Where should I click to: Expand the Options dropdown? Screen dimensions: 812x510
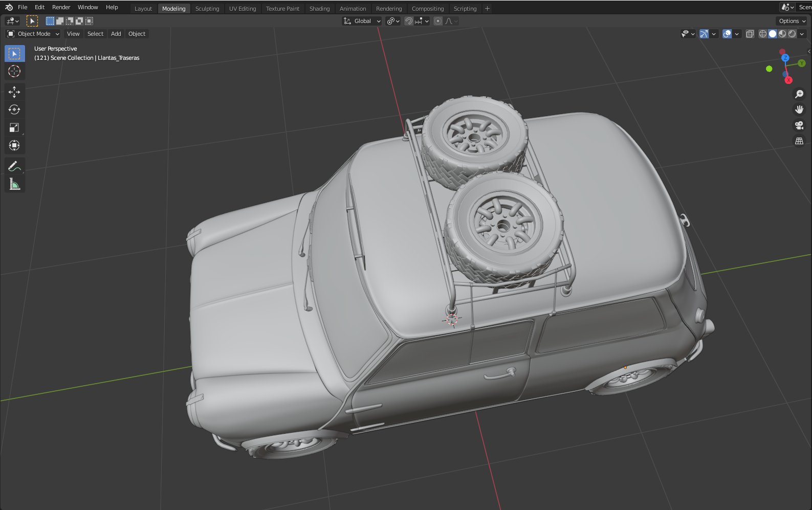tap(792, 21)
